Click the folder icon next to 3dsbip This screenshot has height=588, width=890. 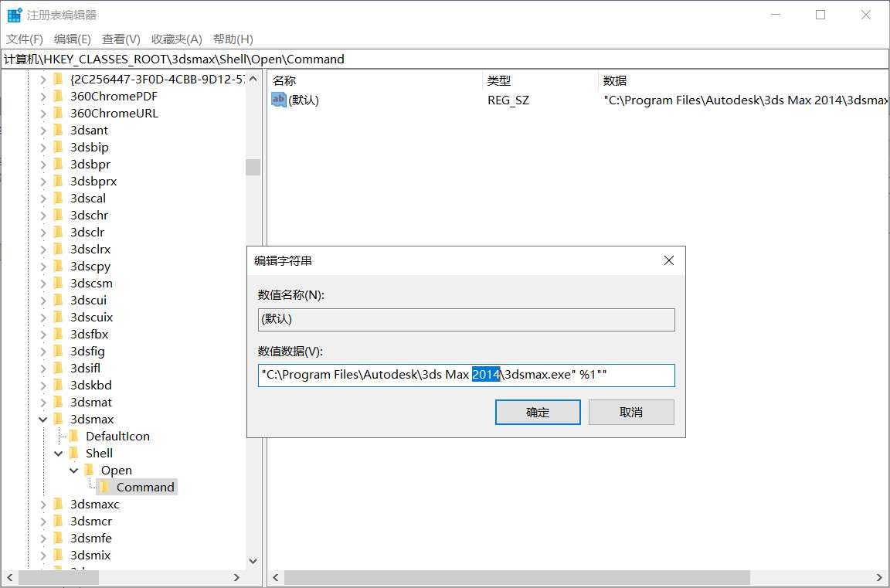tap(58, 147)
